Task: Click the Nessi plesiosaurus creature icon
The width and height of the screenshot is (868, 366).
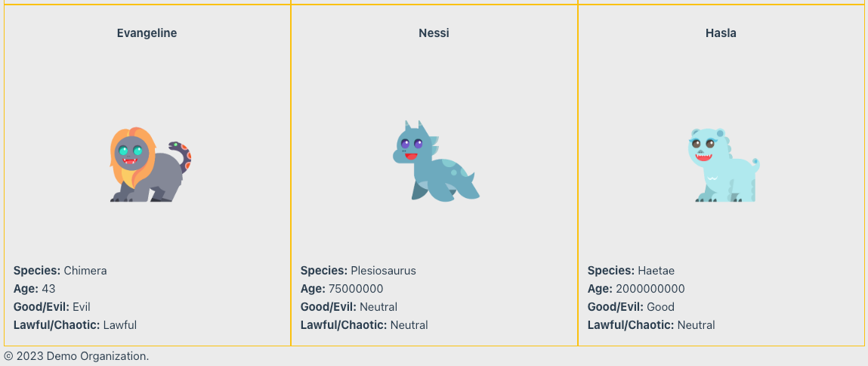Action: click(x=436, y=161)
